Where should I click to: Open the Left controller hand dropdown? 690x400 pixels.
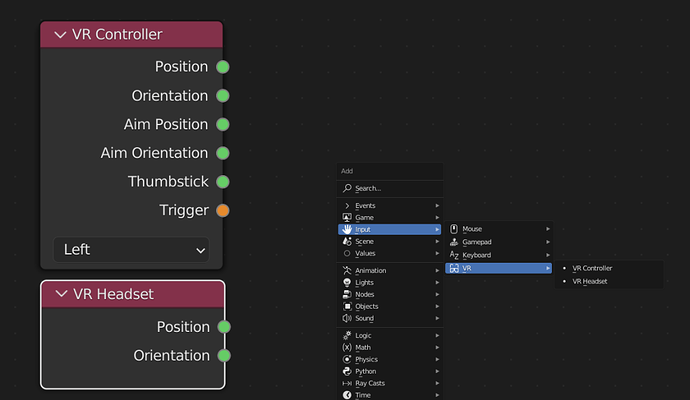point(131,250)
